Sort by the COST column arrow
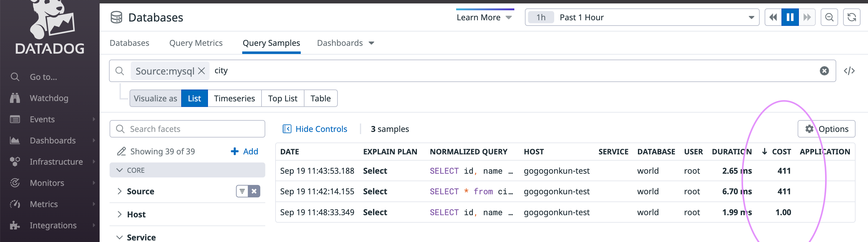 [x=765, y=152]
